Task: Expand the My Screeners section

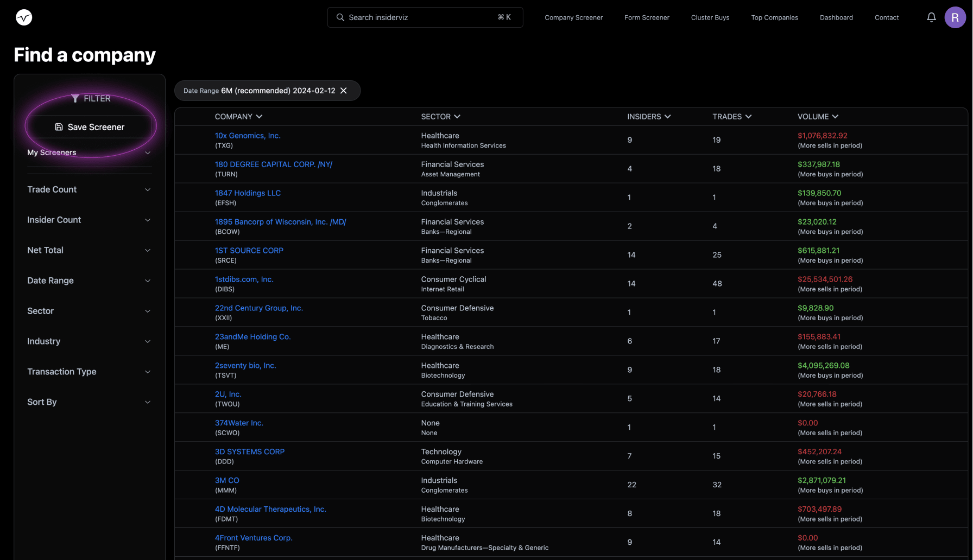Action: (90, 152)
